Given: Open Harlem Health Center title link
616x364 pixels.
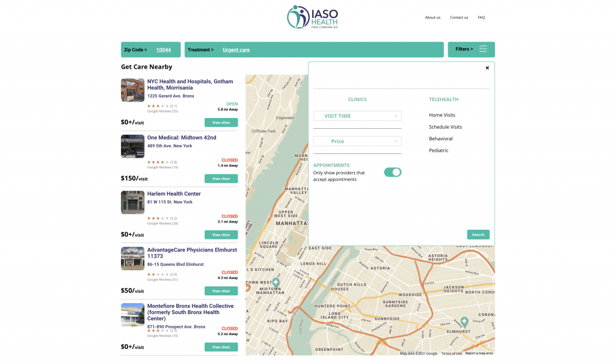Looking at the screenshot, I should click(x=174, y=194).
